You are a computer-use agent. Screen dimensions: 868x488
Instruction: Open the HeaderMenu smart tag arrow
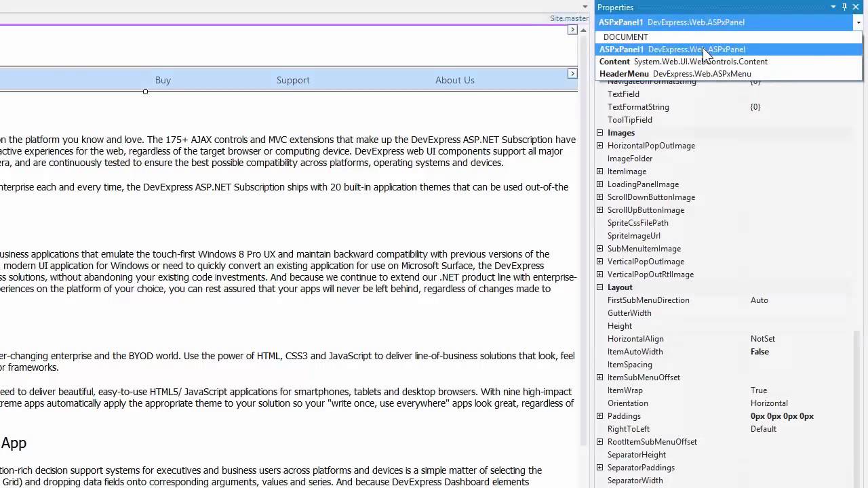click(x=572, y=73)
